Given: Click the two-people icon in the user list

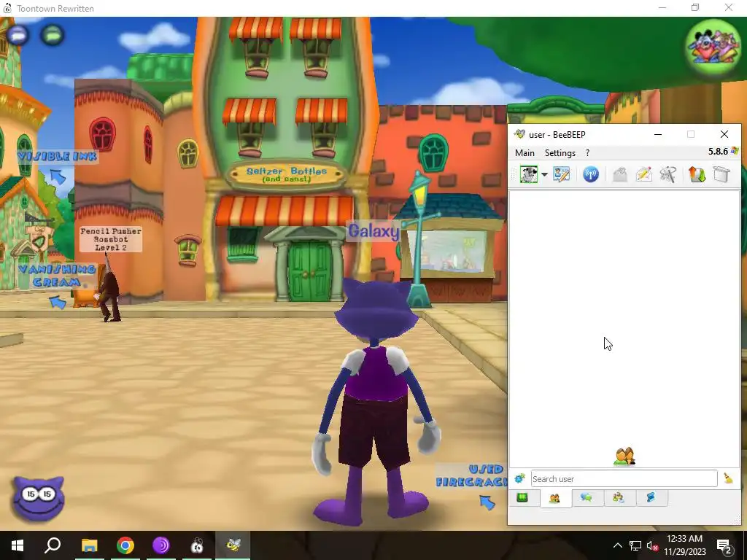Looking at the screenshot, I should (x=624, y=456).
